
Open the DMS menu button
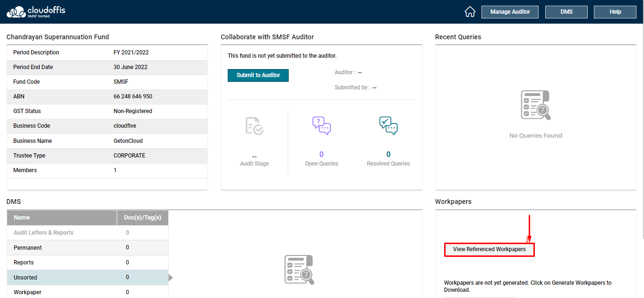[x=566, y=12]
